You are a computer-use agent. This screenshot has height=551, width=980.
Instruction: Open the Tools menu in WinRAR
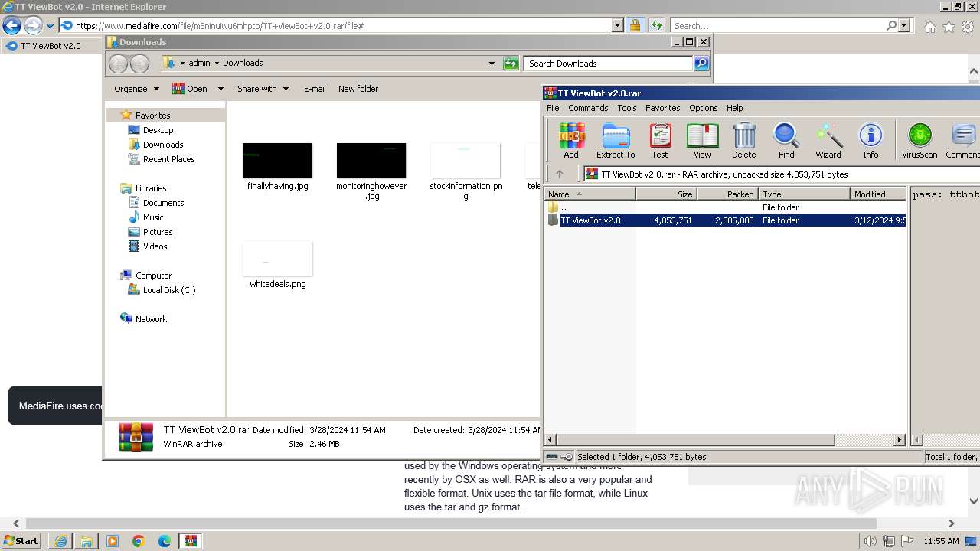coord(627,108)
